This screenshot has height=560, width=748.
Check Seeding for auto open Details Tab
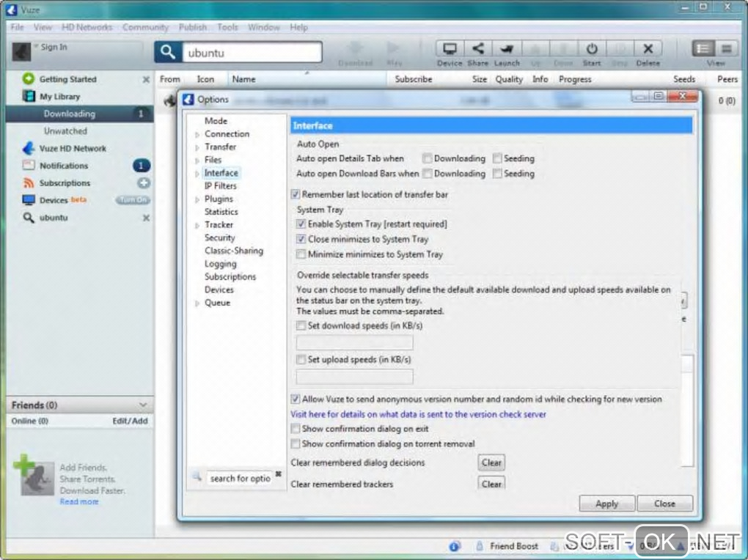tap(497, 158)
